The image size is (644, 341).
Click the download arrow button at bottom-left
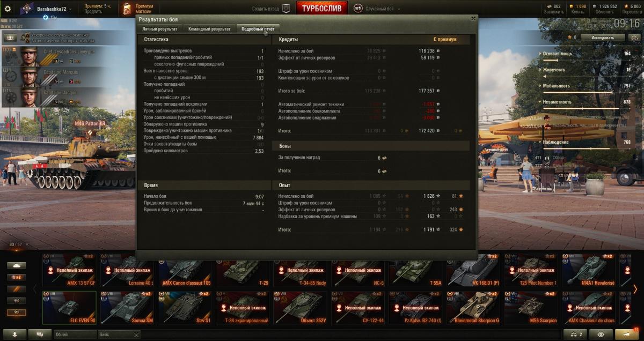pyautogui.click(x=14, y=335)
